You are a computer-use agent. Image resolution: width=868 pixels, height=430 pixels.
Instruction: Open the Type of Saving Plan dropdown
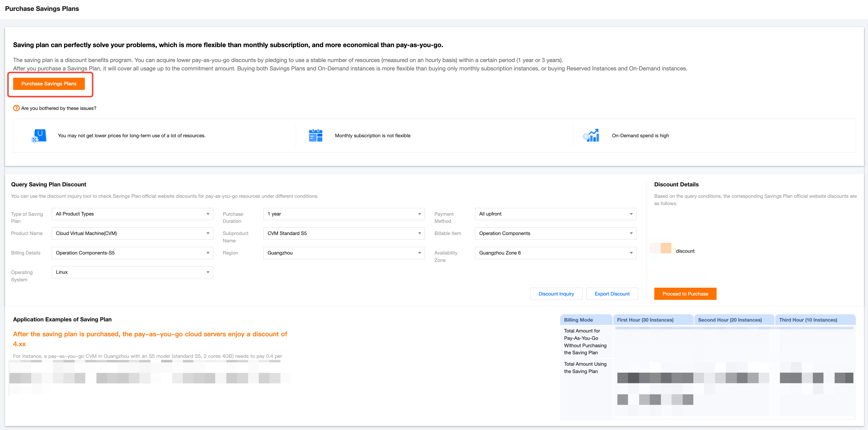[x=132, y=214]
